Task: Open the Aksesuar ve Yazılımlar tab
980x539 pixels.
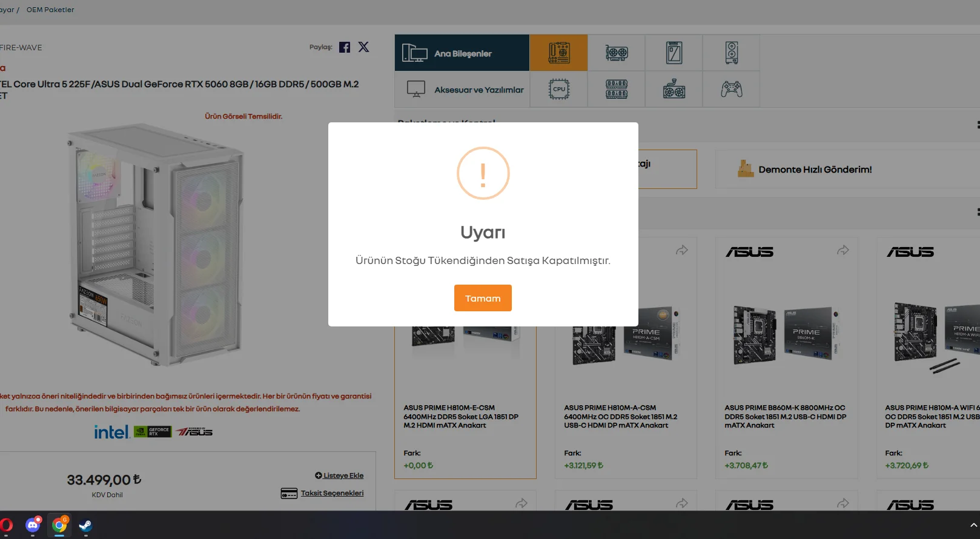Action: point(462,90)
